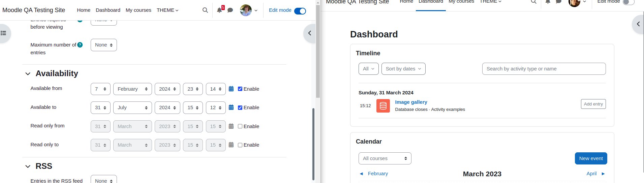
Task: Check Enable for Read only from
Action: [240, 126]
